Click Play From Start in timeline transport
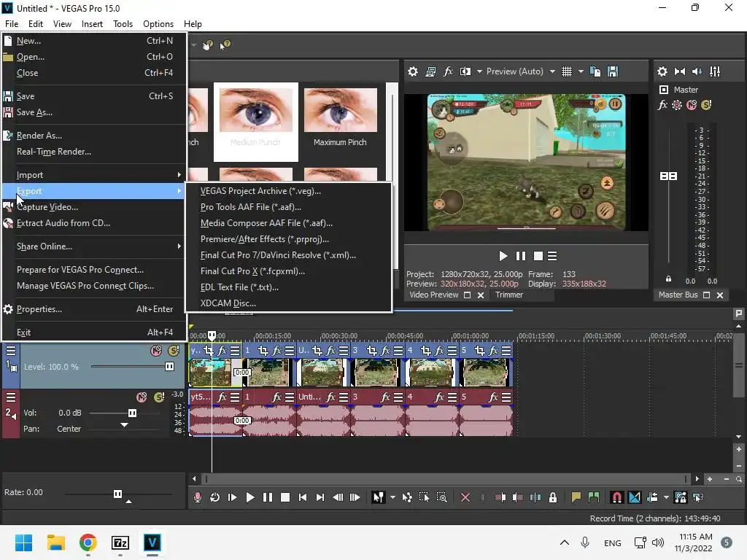747x560 pixels. click(x=233, y=497)
